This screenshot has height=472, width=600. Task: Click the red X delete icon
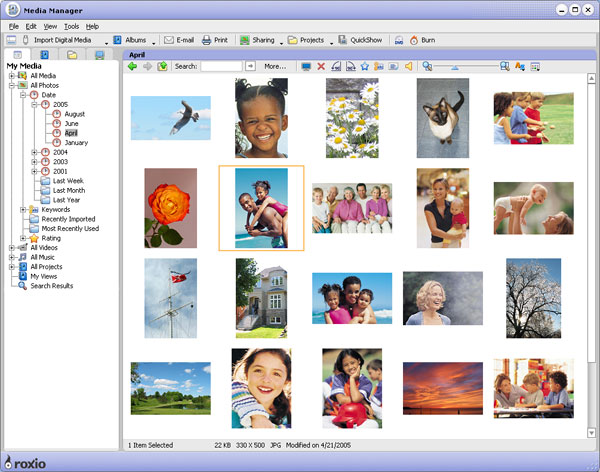(321, 66)
